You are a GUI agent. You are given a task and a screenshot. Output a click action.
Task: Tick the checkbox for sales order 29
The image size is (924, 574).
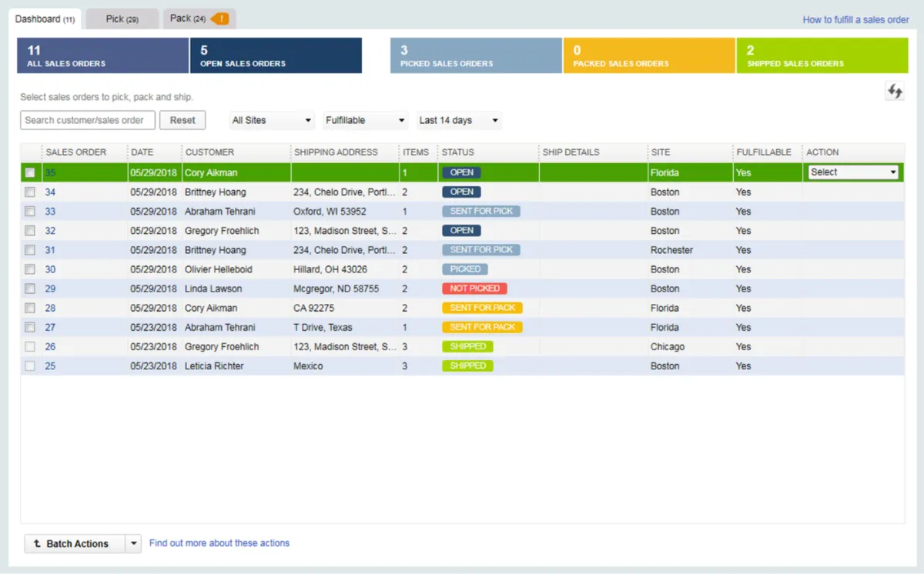(x=30, y=289)
